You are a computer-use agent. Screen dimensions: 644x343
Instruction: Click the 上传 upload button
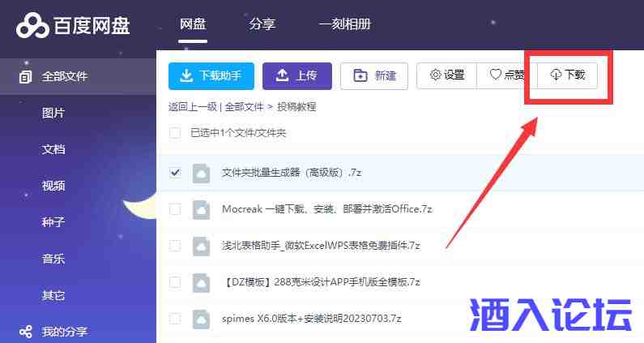click(297, 75)
